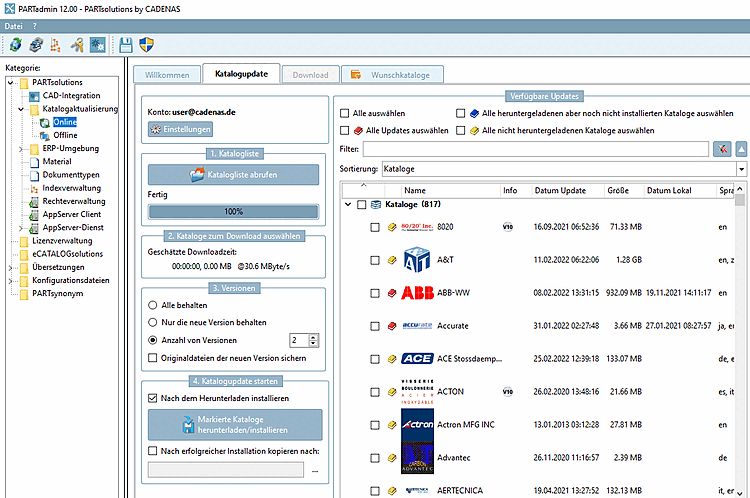Expand the Übersetzungen tree node
750x498 pixels.
tap(11, 268)
